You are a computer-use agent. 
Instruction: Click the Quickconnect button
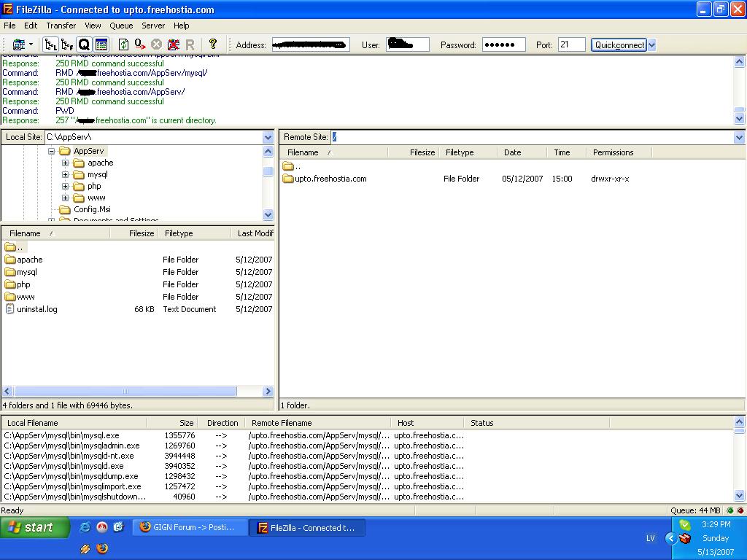(x=619, y=44)
